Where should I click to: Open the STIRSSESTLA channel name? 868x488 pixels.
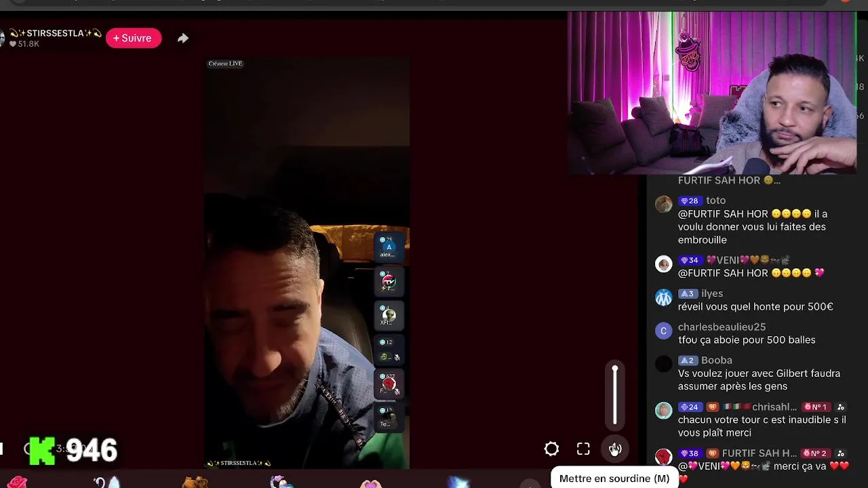pyautogui.click(x=56, y=33)
